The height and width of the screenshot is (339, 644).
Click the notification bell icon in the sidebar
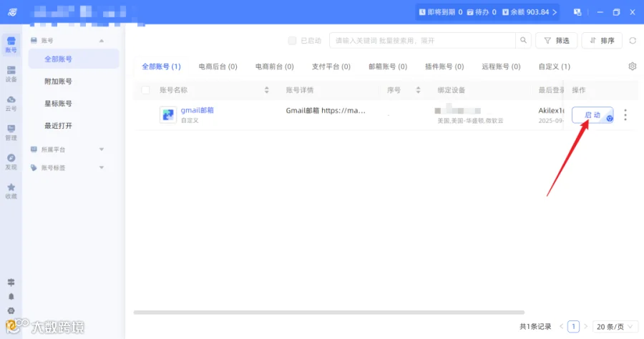(11, 296)
